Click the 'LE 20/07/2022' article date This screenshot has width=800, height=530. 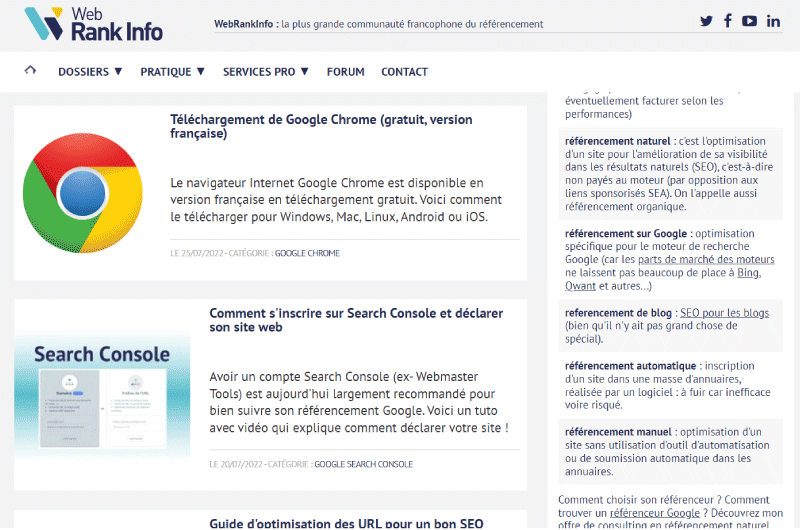click(236, 464)
